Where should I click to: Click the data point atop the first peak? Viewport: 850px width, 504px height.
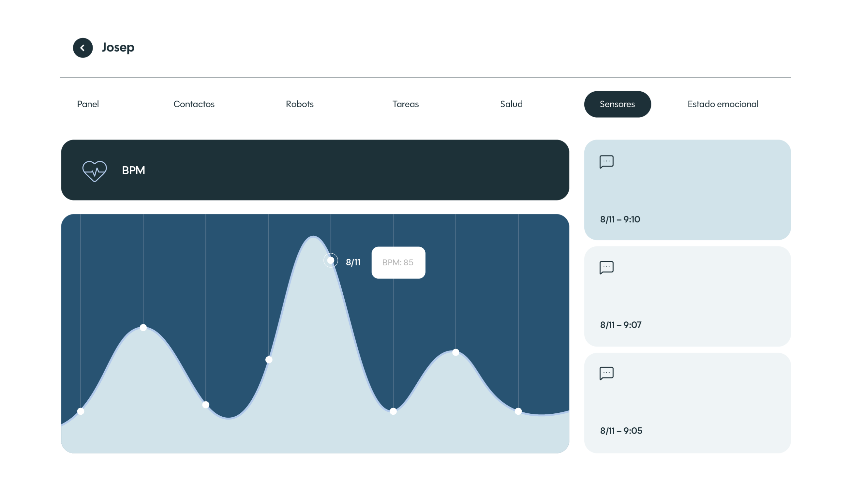pos(143,328)
